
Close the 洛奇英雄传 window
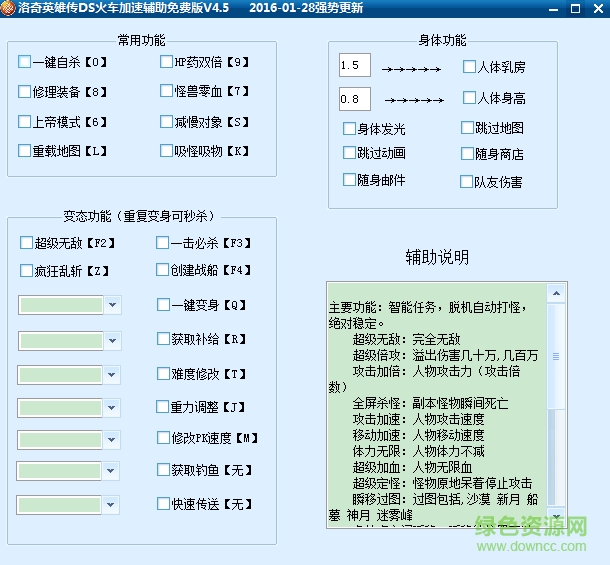click(x=599, y=8)
